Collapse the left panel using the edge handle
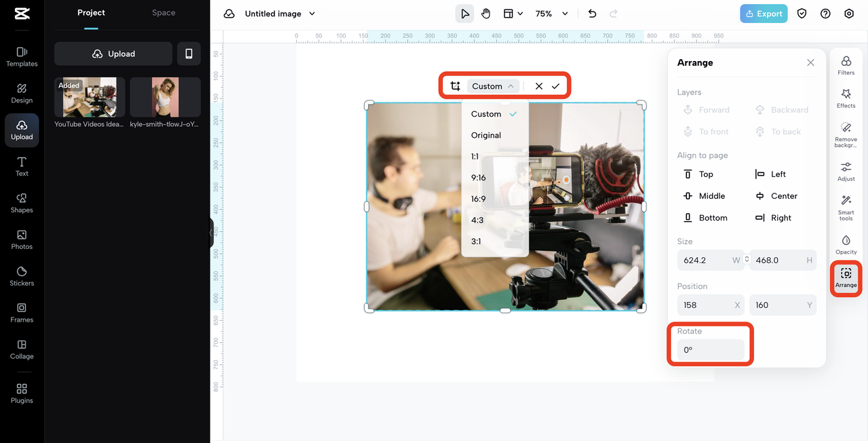The width and height of the screenshot is (868, 443). 212,233
